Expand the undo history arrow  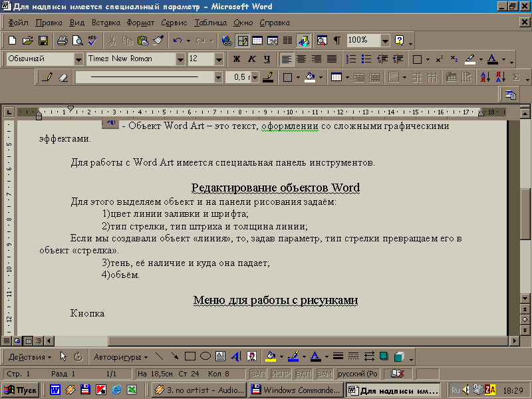188,41
